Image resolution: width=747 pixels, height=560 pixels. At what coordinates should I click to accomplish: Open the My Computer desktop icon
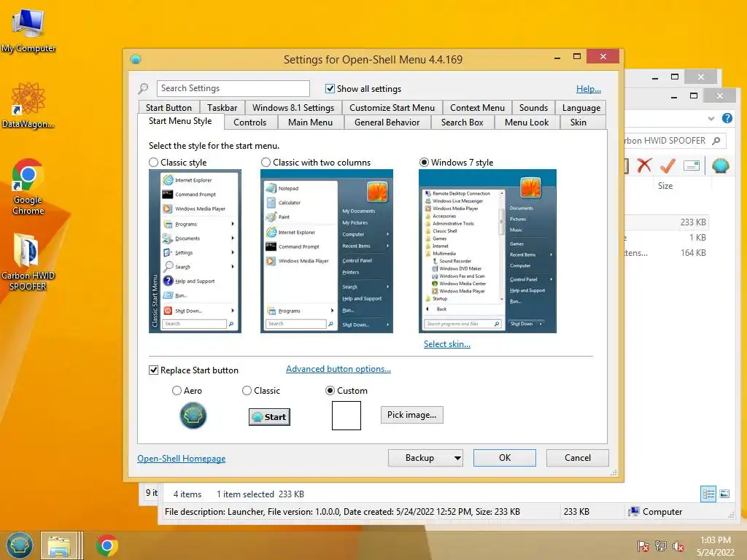[x=28, y=29]
